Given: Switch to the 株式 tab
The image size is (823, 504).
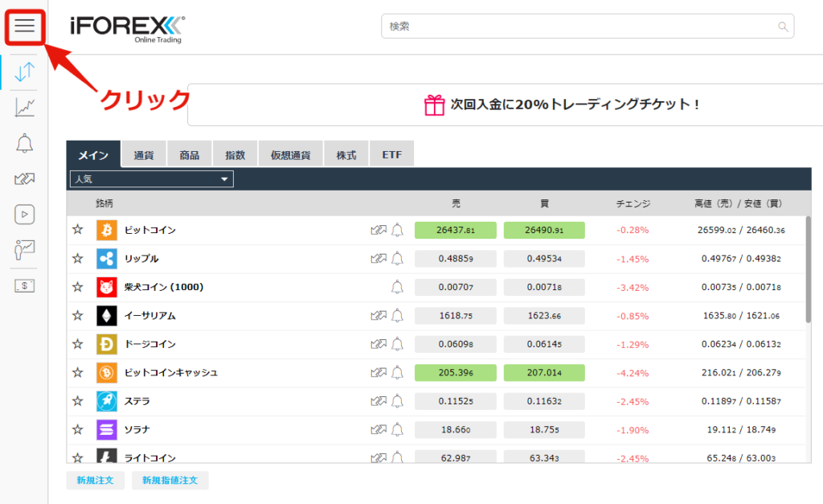Looking at the screenshot, I should (x=346, y=155).
